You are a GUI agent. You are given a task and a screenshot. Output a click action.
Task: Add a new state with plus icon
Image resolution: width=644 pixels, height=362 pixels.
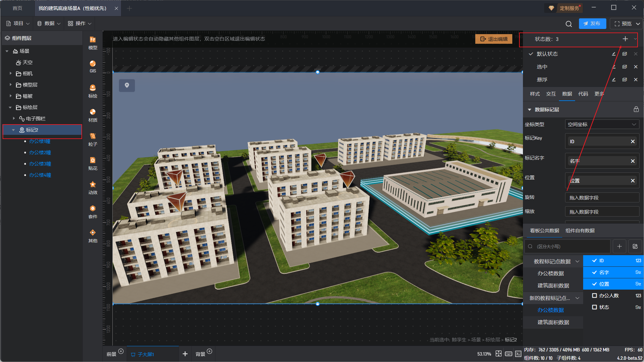click(x=625, y=39)
